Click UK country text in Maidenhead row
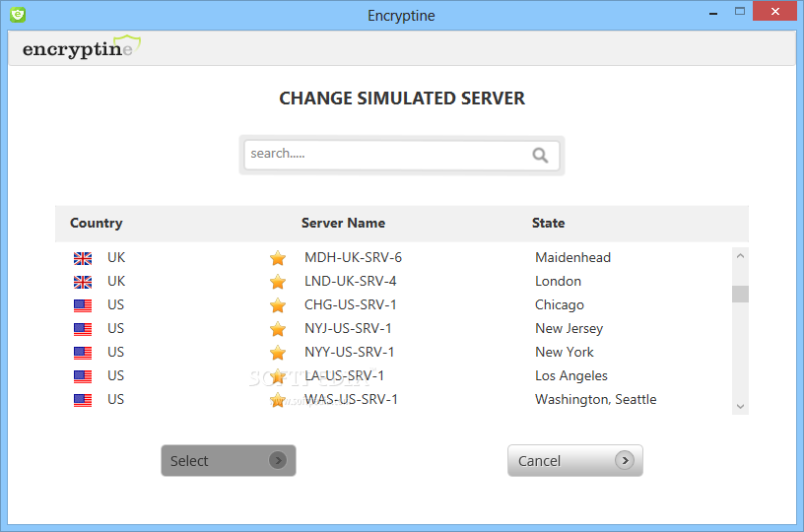804x532 pixels. tap(116, 257)
